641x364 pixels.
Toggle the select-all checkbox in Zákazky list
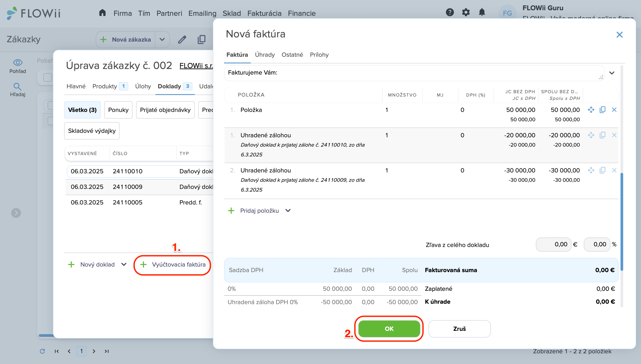(47, 77)
